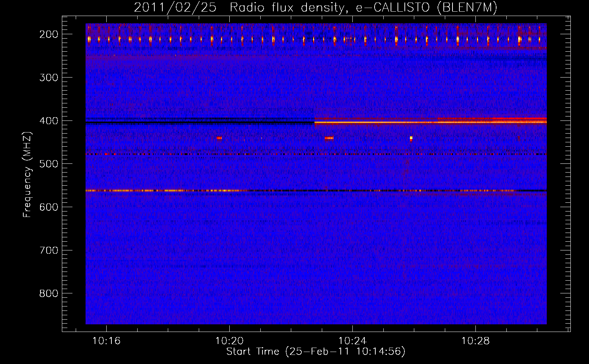Select the 700 frequency tick label
The height and width of the screenshot is (364, 589).
(48, 250)
